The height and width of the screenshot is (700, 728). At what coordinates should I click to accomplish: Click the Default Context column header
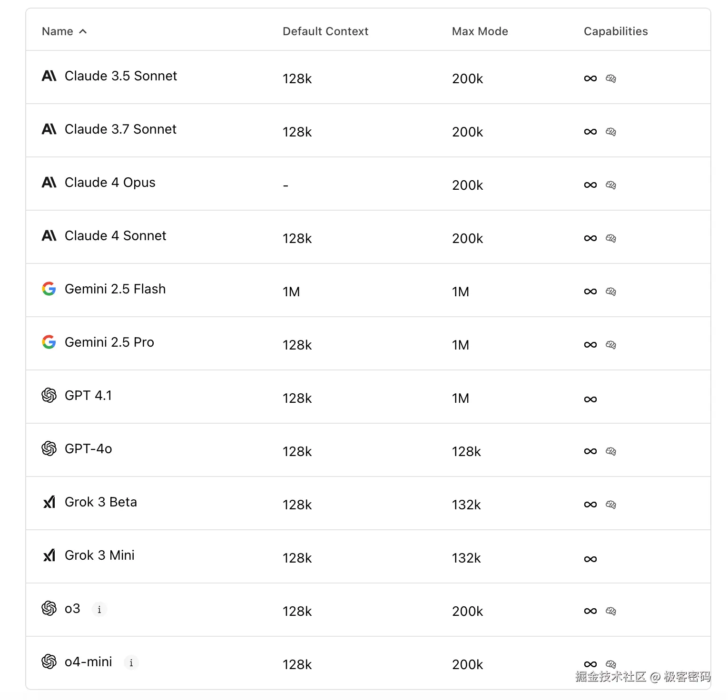point(325,31)
